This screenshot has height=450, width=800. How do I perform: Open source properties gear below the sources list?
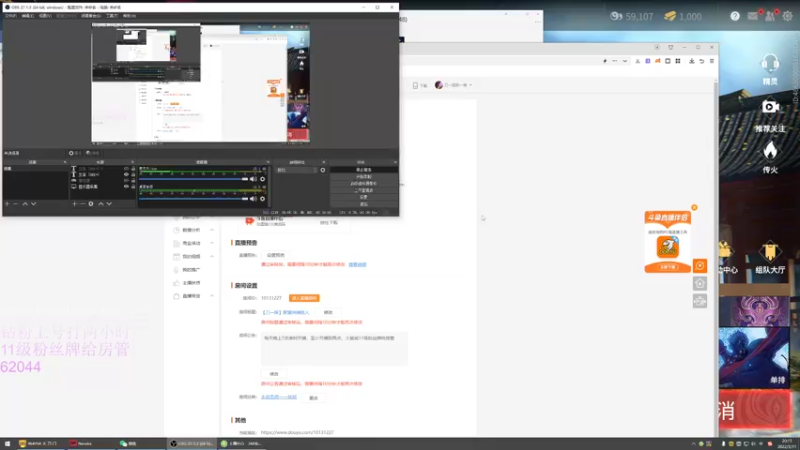pyautogui.click(x=91, y=204)
